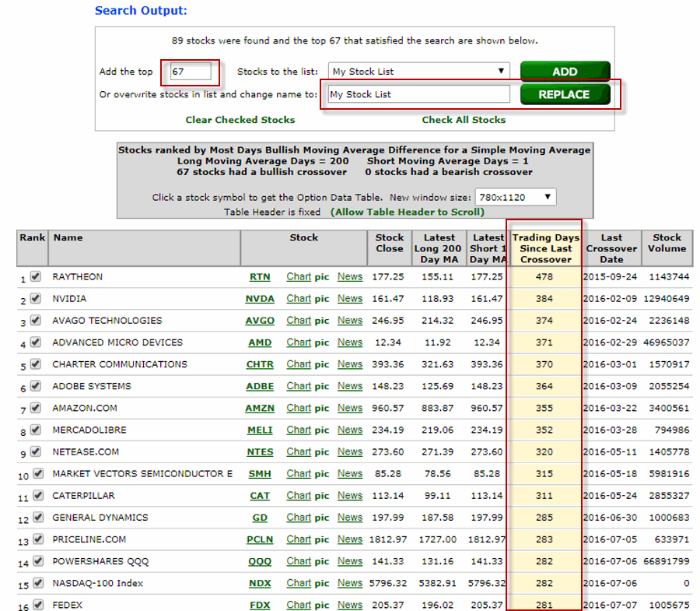Click Check All Stocks link

pyautogui.click(x=464, y=120)
